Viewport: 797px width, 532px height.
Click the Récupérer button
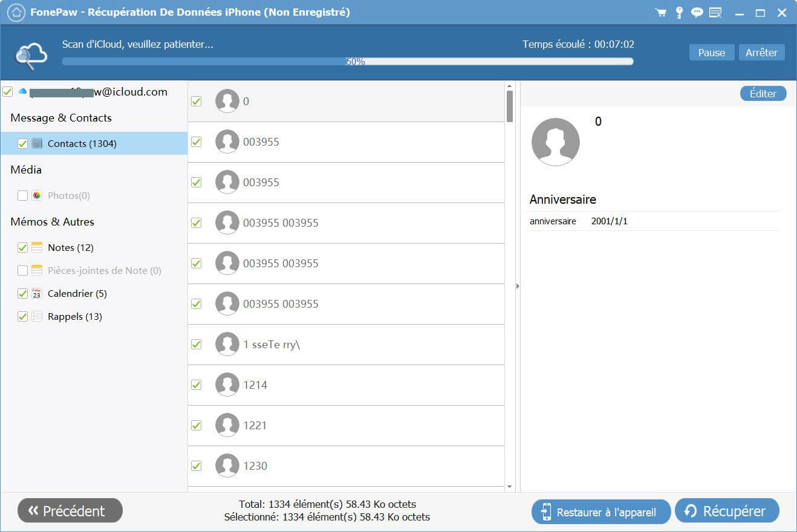click(x=726, y=511)
